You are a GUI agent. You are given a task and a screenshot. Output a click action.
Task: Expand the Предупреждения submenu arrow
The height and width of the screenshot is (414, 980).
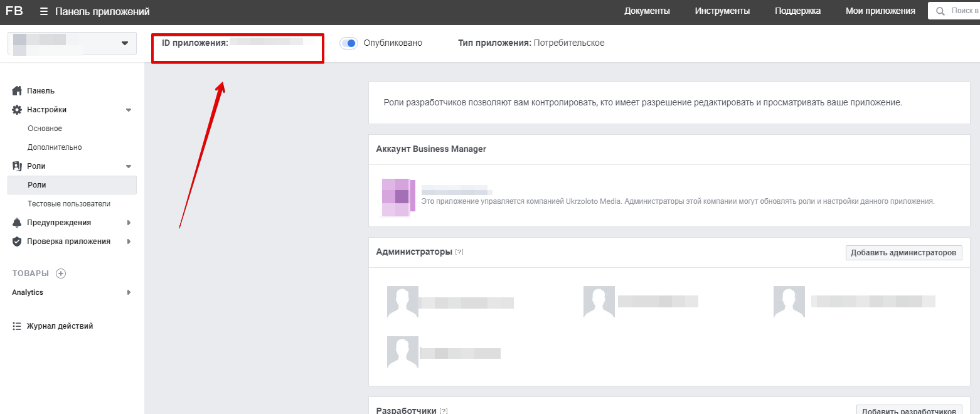(x=129, y=223)
